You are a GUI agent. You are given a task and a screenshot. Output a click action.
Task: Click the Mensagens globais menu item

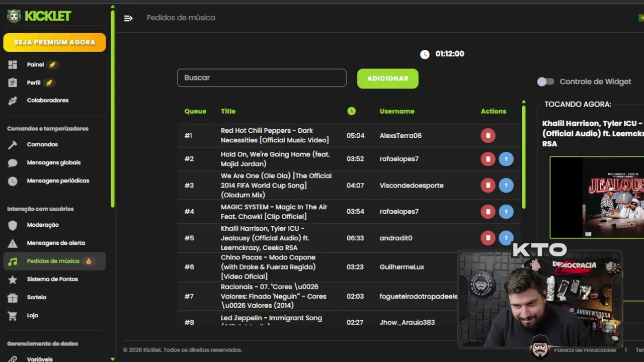tap(54, 163)
